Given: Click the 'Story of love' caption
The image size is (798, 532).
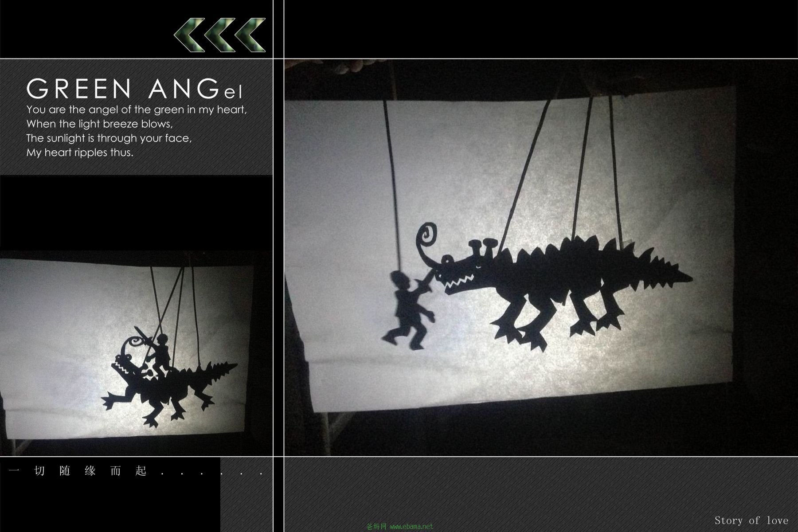Looking at the screenshot, I should [x=751, y=520].
